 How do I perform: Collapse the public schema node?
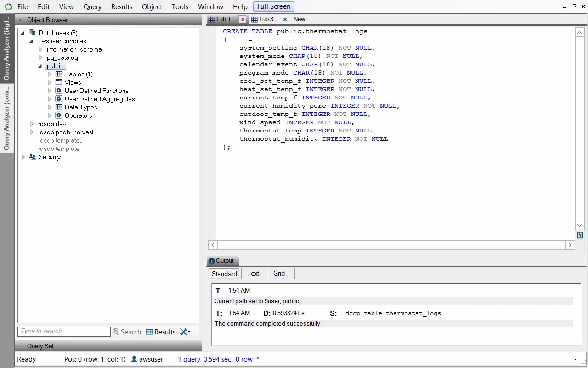coord(40,66)
